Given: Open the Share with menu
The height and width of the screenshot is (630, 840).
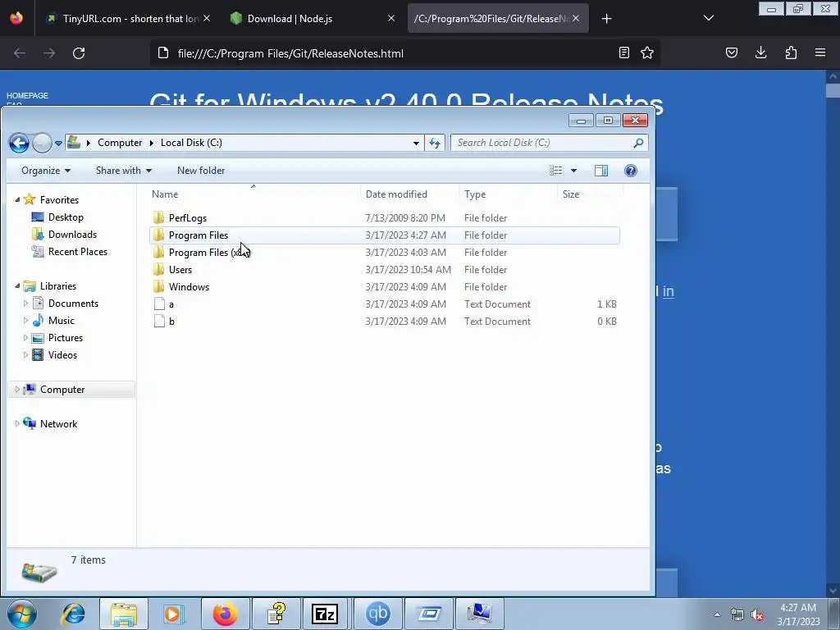Looking at the screenshot, I should (x=124, y=171).
